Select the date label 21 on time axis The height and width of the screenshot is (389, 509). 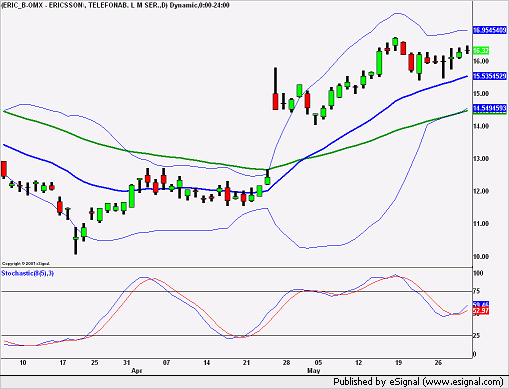point(246,363)
